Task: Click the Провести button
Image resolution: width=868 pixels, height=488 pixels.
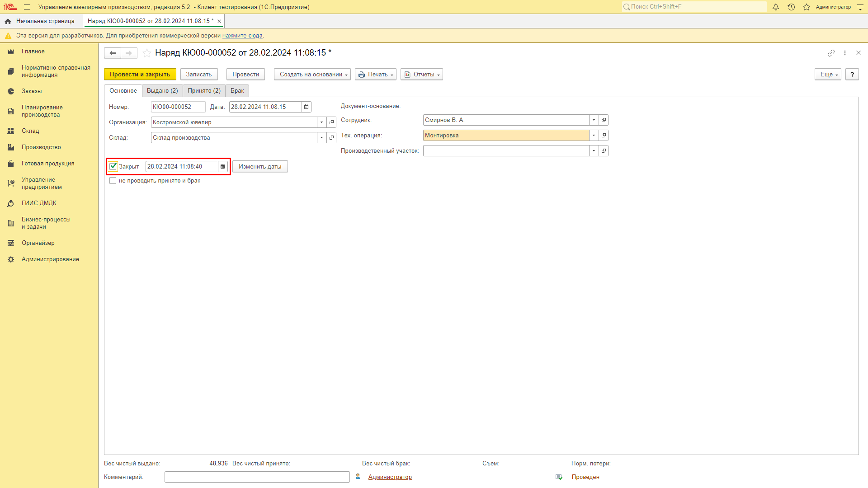Action: pos(245,75)
